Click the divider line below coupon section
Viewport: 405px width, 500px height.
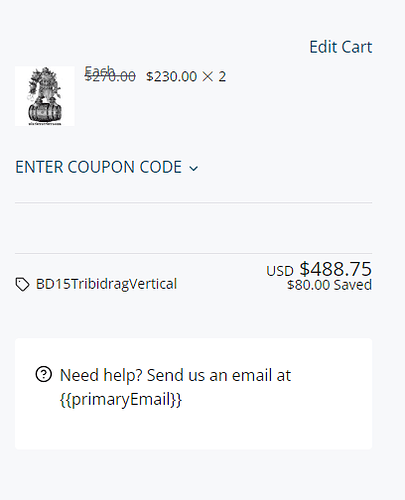pos(193,202)
